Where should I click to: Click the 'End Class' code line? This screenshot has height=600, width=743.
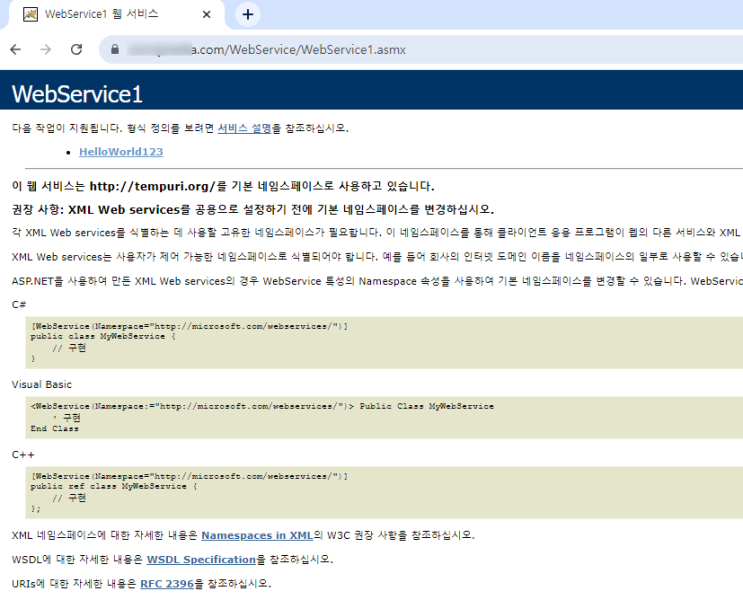pos(54,428)
